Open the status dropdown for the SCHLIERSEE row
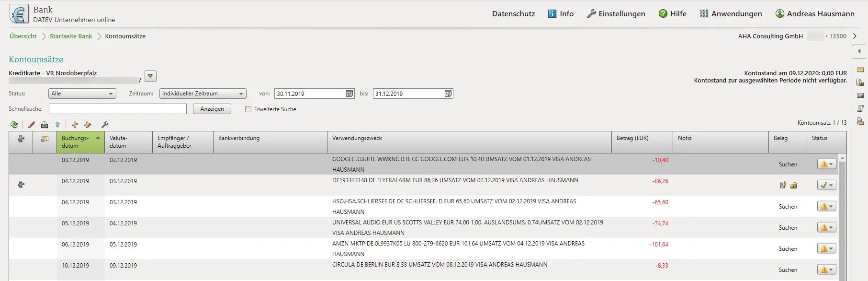 pyautogui.click(x=827, y=206)
